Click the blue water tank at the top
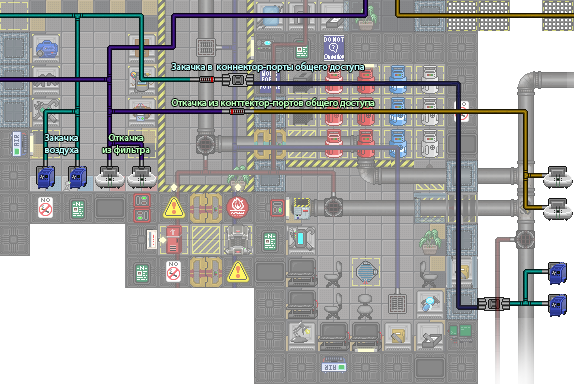This screenshot has width=574, height=384. pyautogui.click(x=270, y=15)
